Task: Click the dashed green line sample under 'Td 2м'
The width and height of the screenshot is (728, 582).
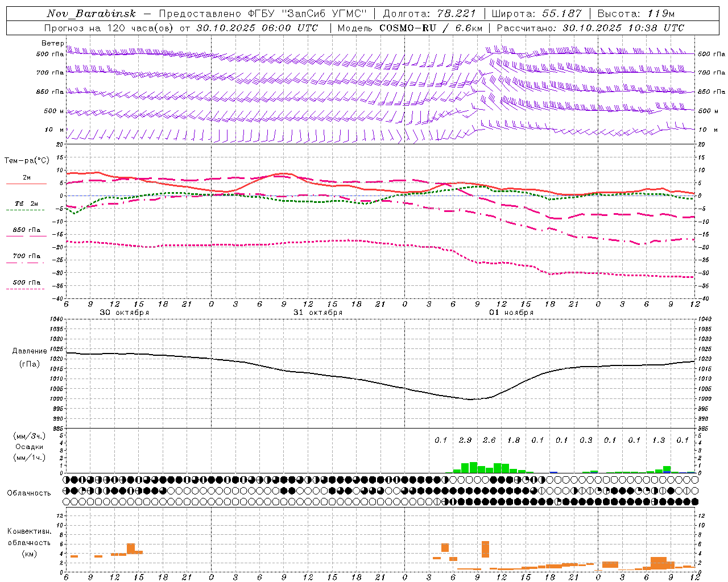Action: point(25,210)
